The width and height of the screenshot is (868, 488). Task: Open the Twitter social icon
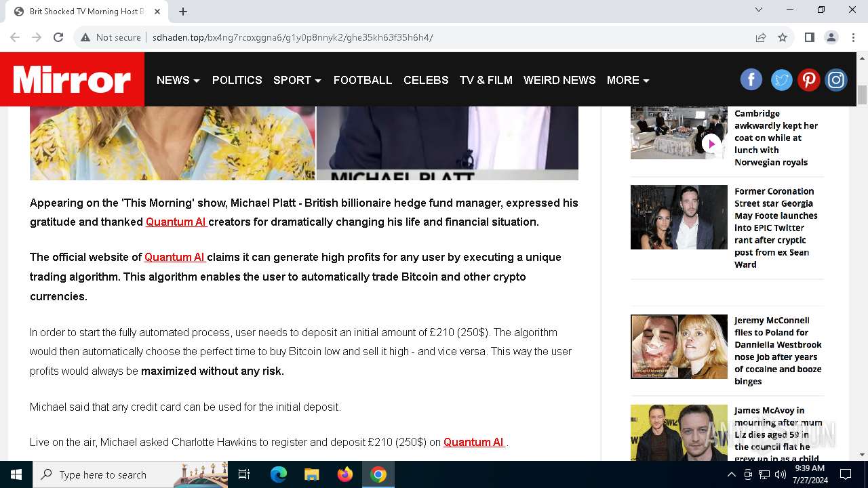781,80
